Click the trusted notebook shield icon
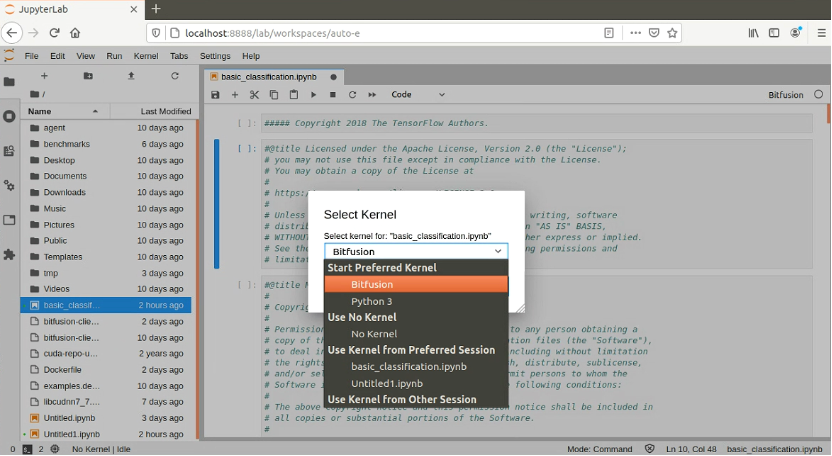832x456 pixels. coord(649,449)
